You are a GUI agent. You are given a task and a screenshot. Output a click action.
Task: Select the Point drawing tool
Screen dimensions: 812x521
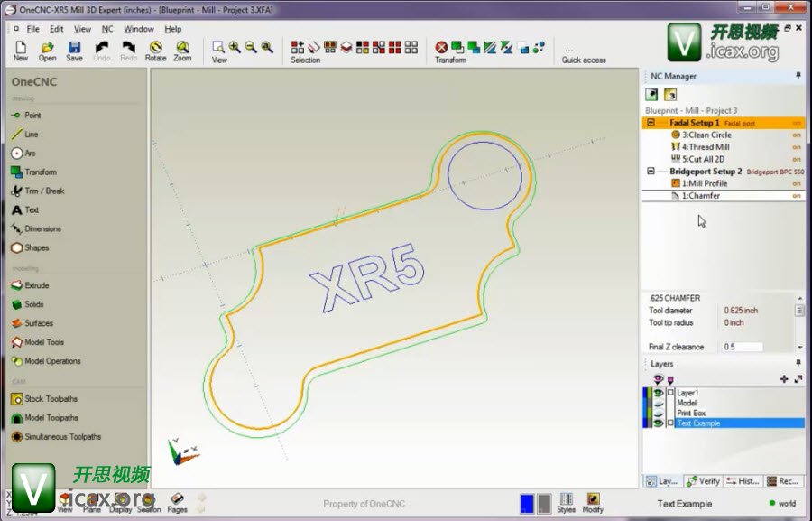[25, 115]
